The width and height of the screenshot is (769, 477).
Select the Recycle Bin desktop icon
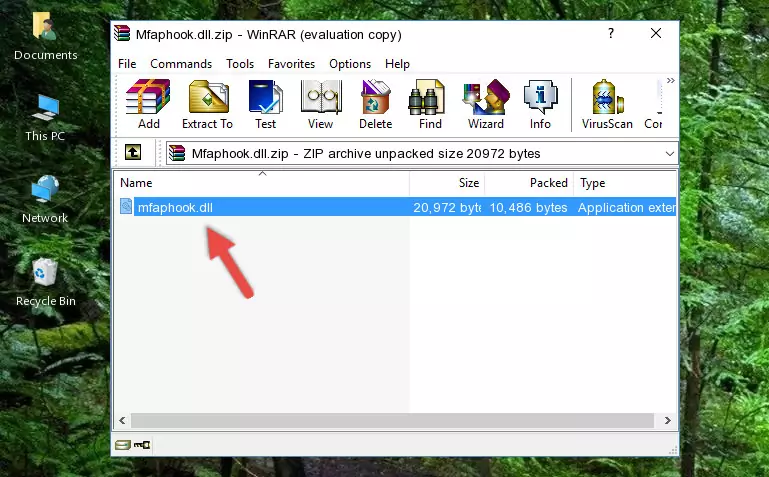click(x=46, y=282)
